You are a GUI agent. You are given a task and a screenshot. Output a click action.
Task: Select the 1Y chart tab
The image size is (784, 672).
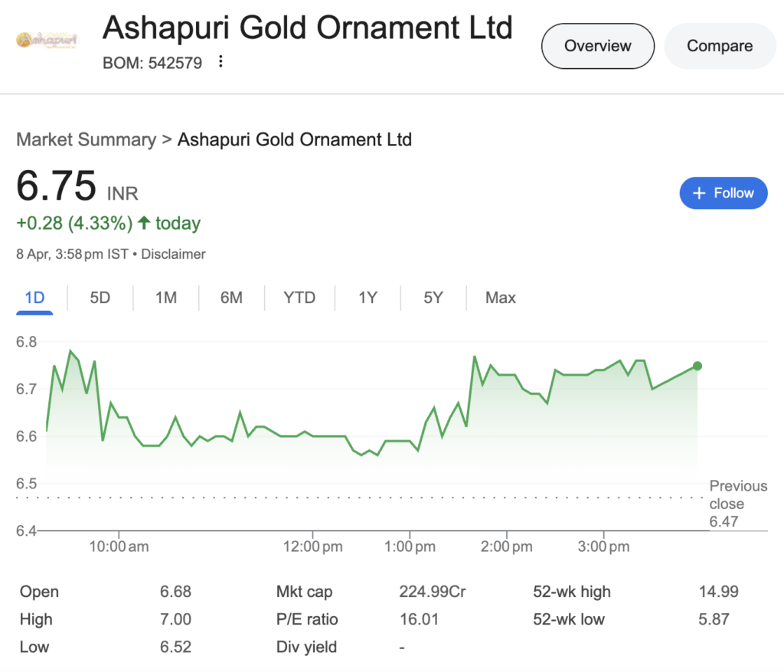367,298
